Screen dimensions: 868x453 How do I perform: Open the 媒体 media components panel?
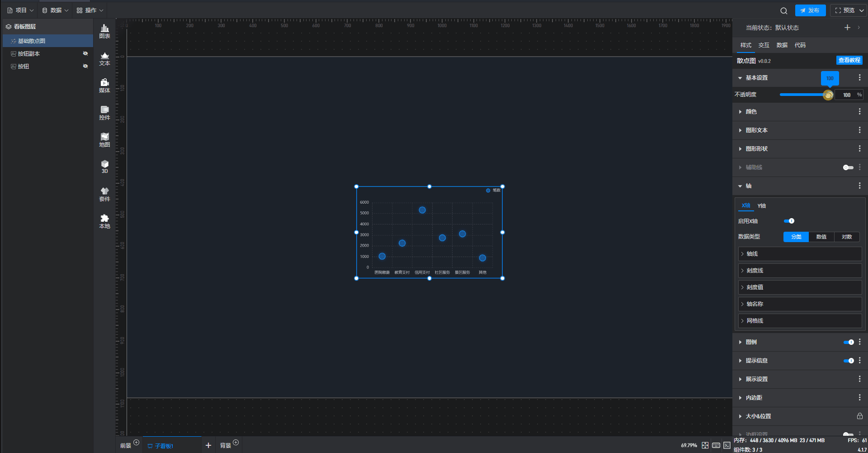click(x=104, y=86)
